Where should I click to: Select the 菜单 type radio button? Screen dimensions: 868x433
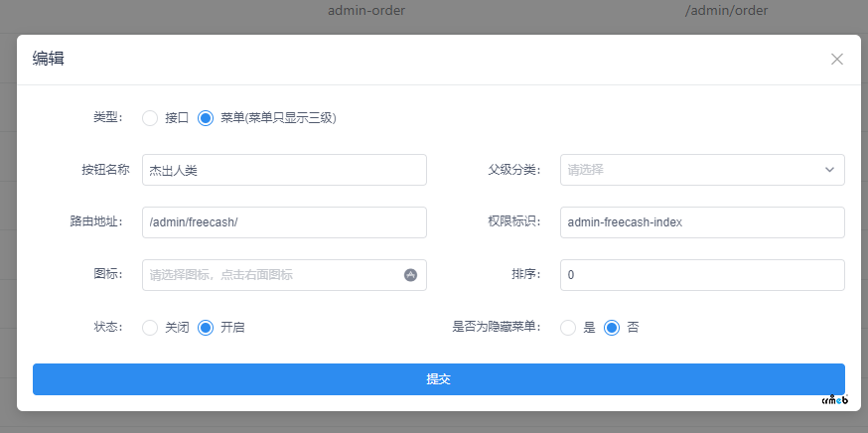(206, 118)
